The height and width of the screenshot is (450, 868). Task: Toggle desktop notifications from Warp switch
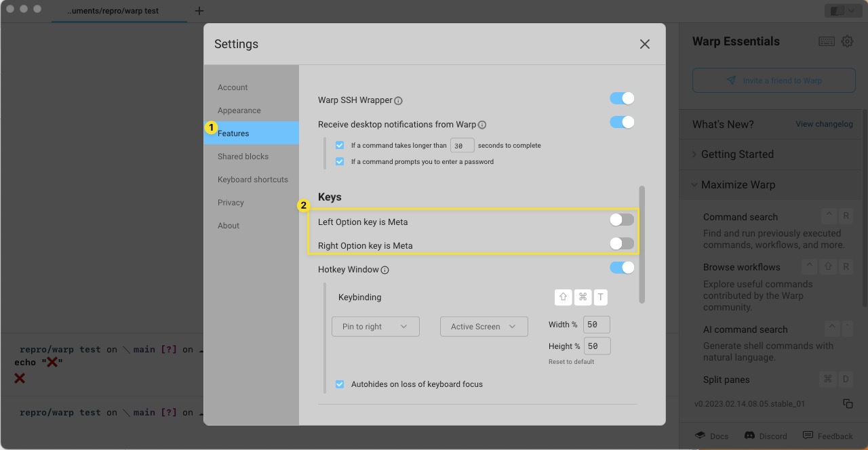[x=622, y=122]
